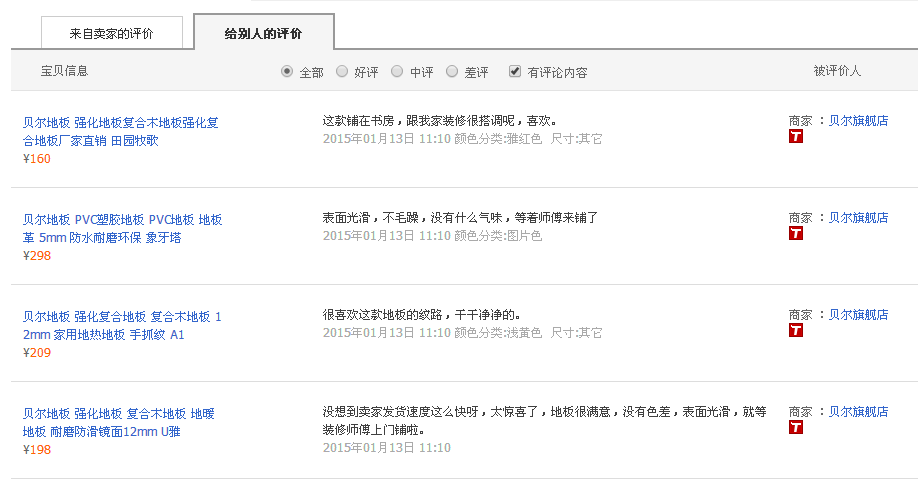Uncheck the 有评论内容 checkbox
918x491 pixels.
[x=515, y=72]
